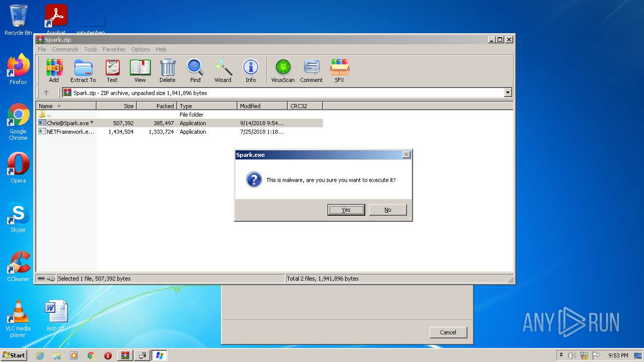Click the action center flag tray icon
This screenshot has height=362, width=644.
[x=596, y=355]
